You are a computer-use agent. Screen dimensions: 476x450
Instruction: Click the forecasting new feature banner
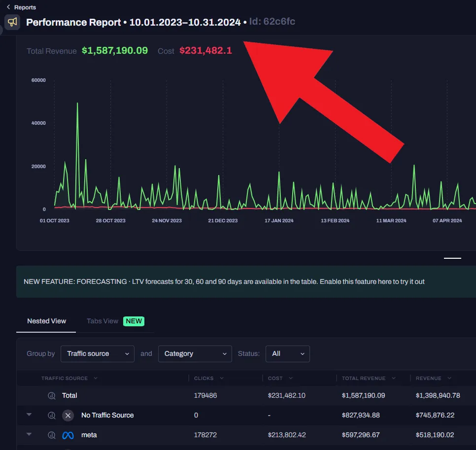pyautogui.click(x=246, y=282)
